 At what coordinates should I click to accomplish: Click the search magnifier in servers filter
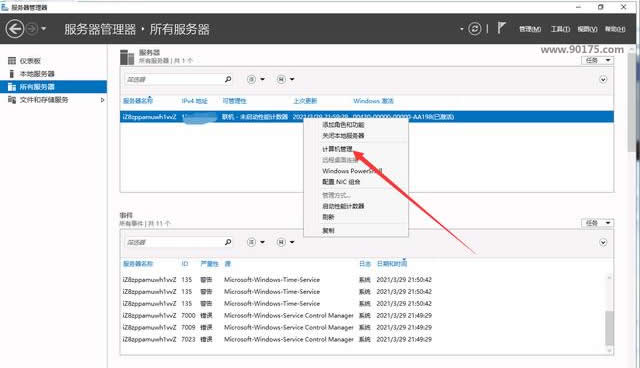click(228, 79)
